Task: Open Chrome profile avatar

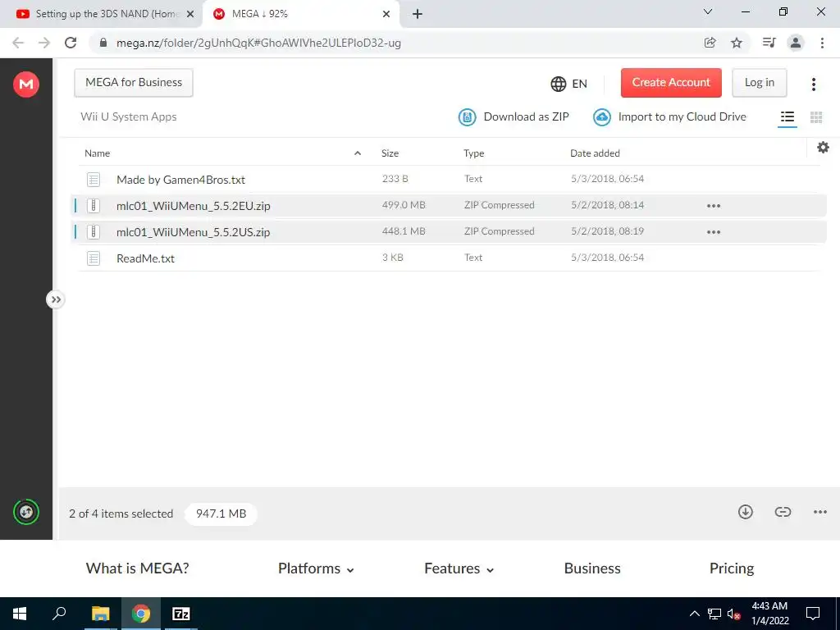Action: tap(796, 43)
